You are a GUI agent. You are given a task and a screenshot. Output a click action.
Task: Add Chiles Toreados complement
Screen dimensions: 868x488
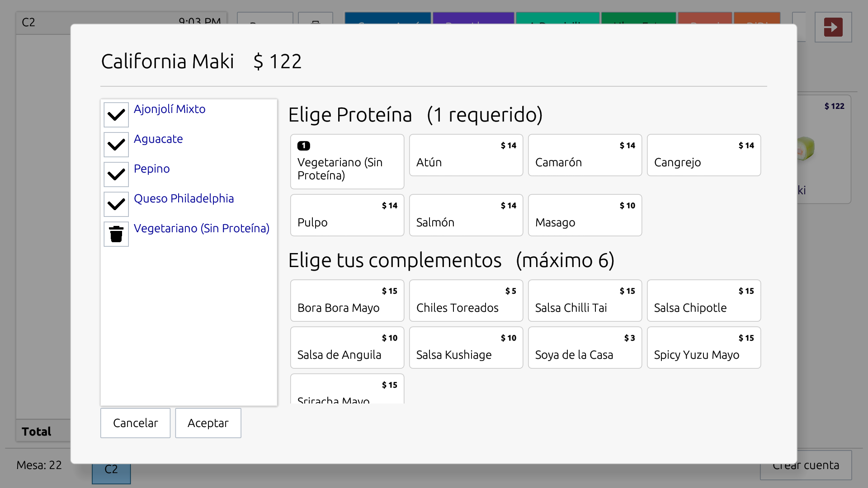click(466, 300)
